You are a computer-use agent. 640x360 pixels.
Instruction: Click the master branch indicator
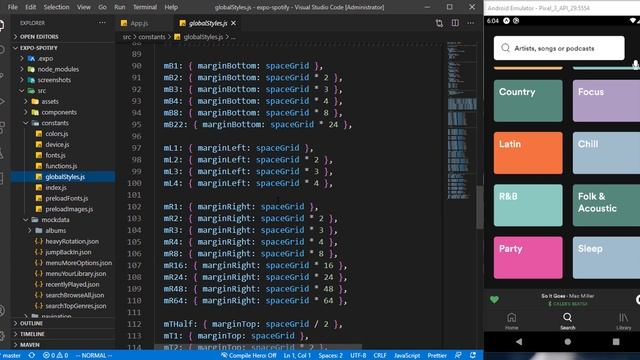click(x=11, y=356)
